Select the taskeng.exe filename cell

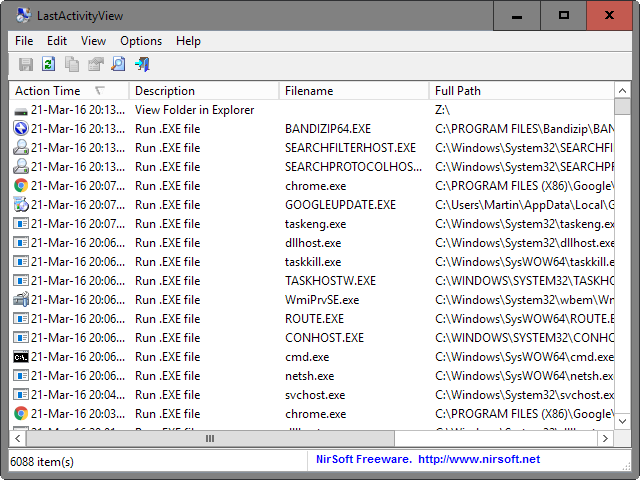tap(315, 224)
